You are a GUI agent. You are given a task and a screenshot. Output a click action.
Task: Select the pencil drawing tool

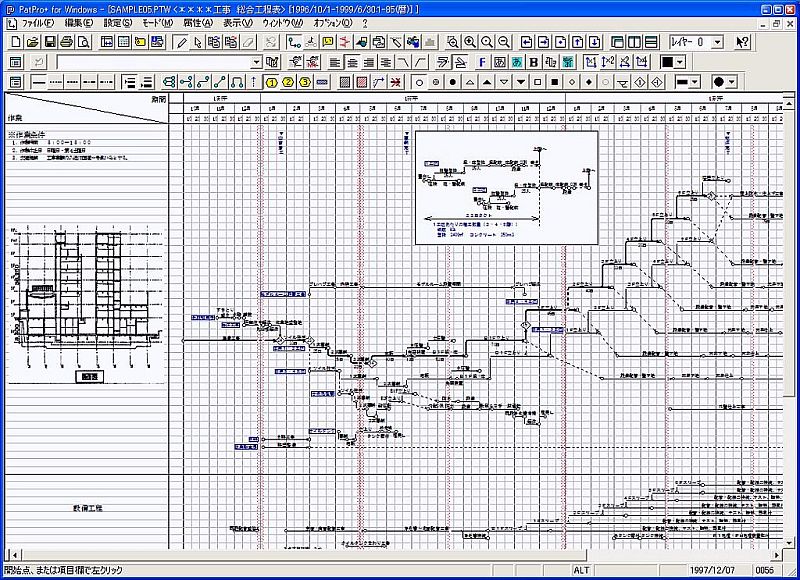click(x=181, y=42)
